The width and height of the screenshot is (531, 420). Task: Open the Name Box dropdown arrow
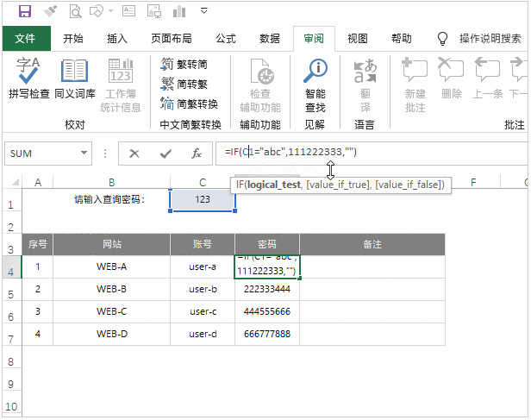[84, 154]
